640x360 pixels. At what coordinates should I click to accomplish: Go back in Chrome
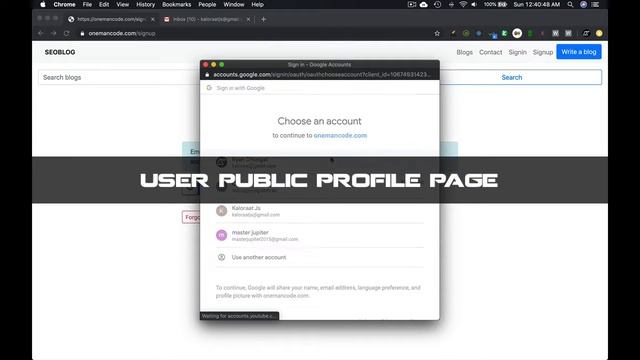(40, 33)
